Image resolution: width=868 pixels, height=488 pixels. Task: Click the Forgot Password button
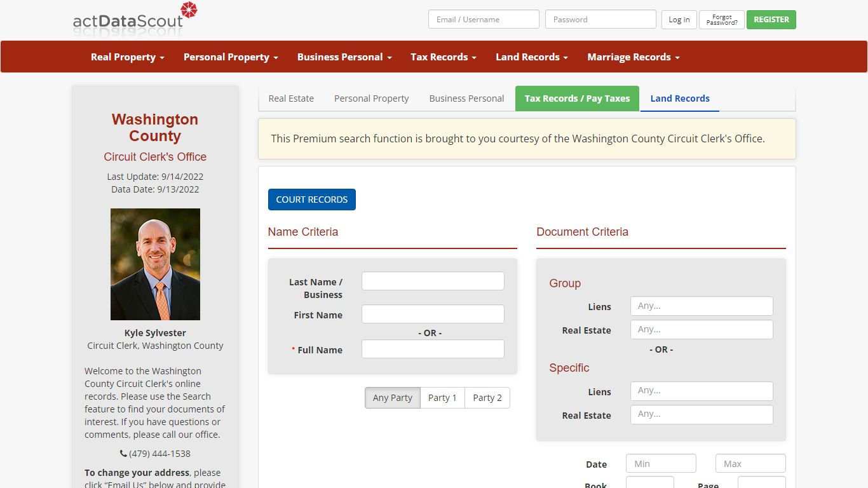pyautogui.click(x=722, y=20)
